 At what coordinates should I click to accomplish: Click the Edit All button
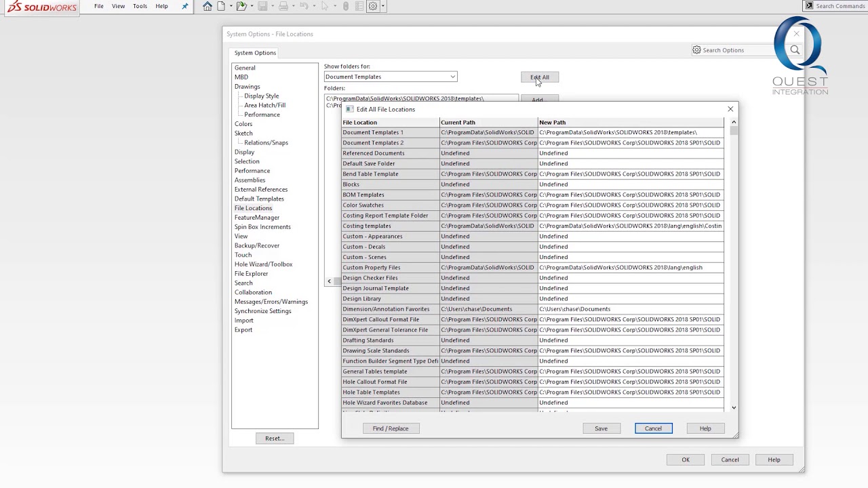(x=540, y=77)
